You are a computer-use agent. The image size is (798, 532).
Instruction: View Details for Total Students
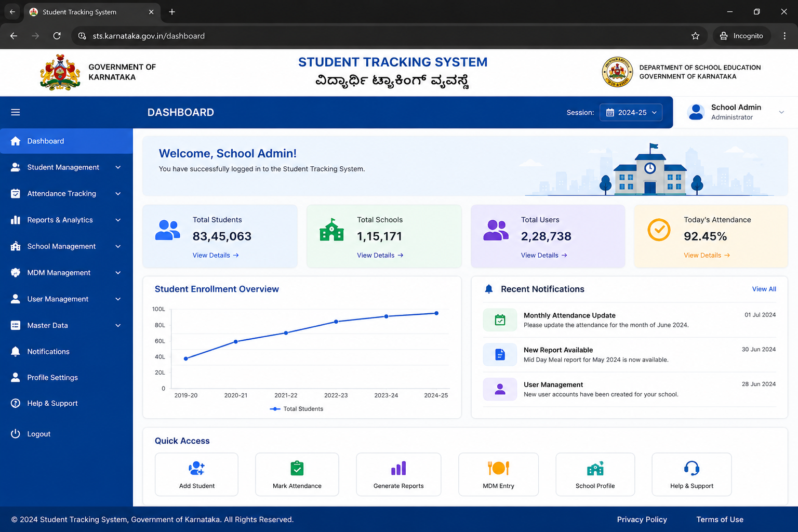pyautogui.click(x=216, y=255)
